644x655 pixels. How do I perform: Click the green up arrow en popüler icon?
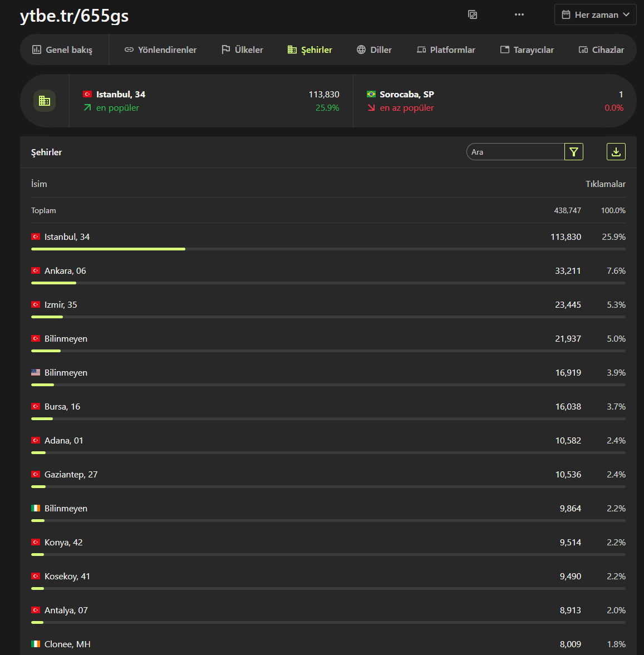(x=87, y=108)
